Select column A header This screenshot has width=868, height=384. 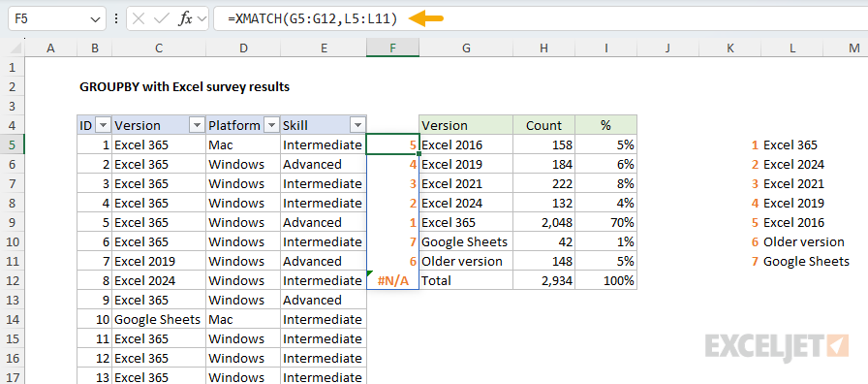(x=51, y=48)
